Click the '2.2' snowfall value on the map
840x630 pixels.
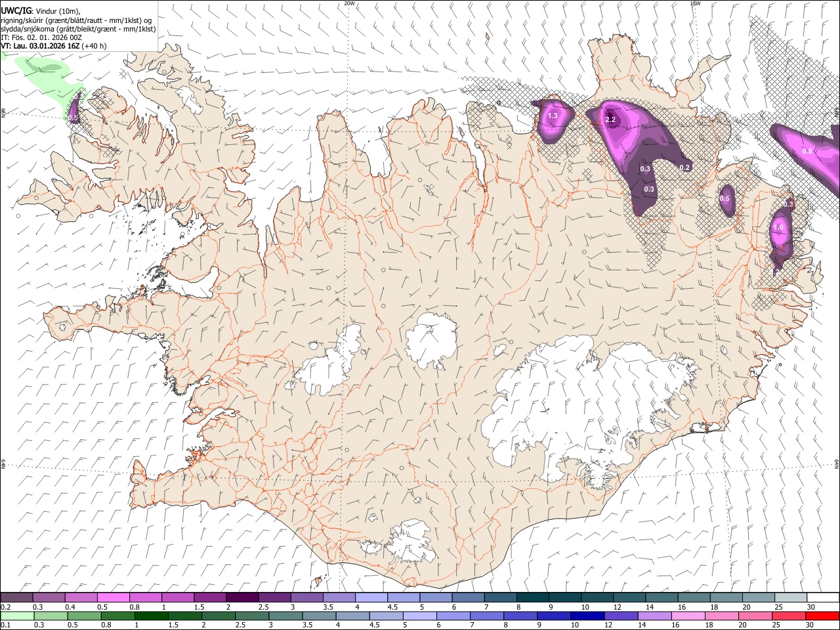click(610, 119)
